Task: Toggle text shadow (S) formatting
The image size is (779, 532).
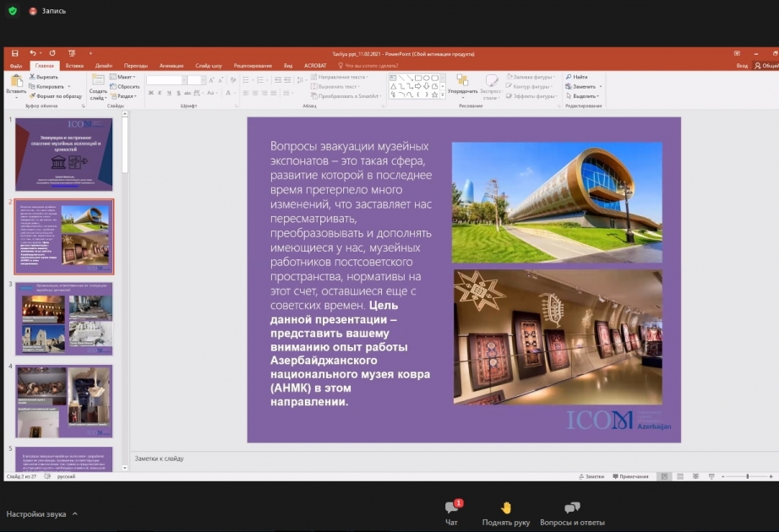Action: [x=178, y=93]
